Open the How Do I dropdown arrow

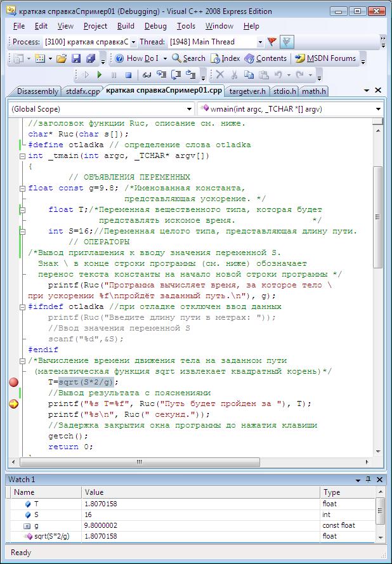click(165, 58)
